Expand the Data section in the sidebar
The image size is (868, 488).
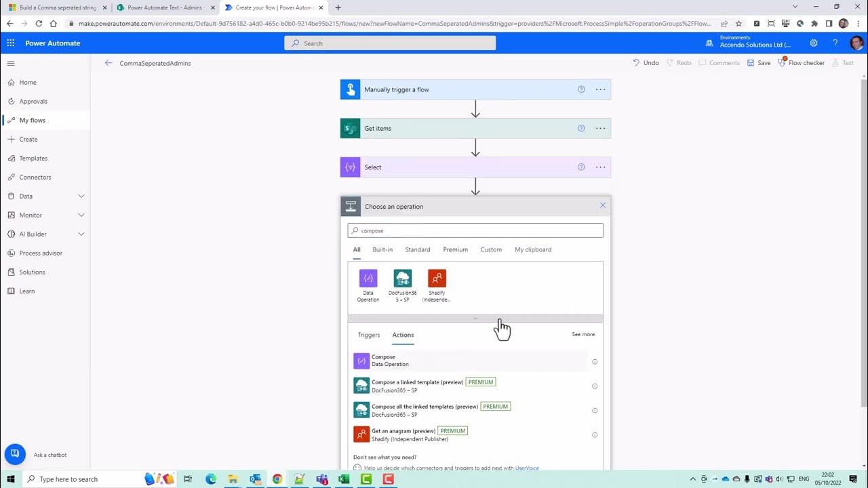81,196
